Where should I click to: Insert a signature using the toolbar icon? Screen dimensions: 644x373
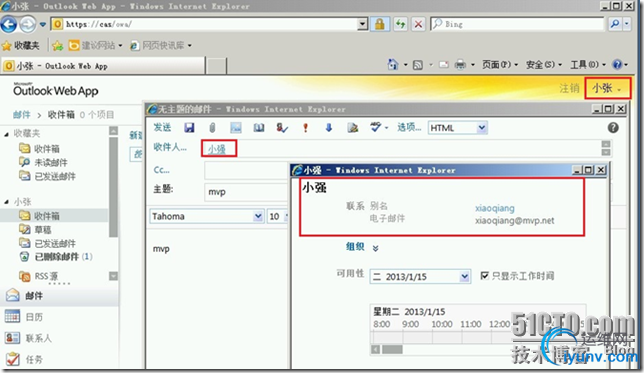click(352, 128)
